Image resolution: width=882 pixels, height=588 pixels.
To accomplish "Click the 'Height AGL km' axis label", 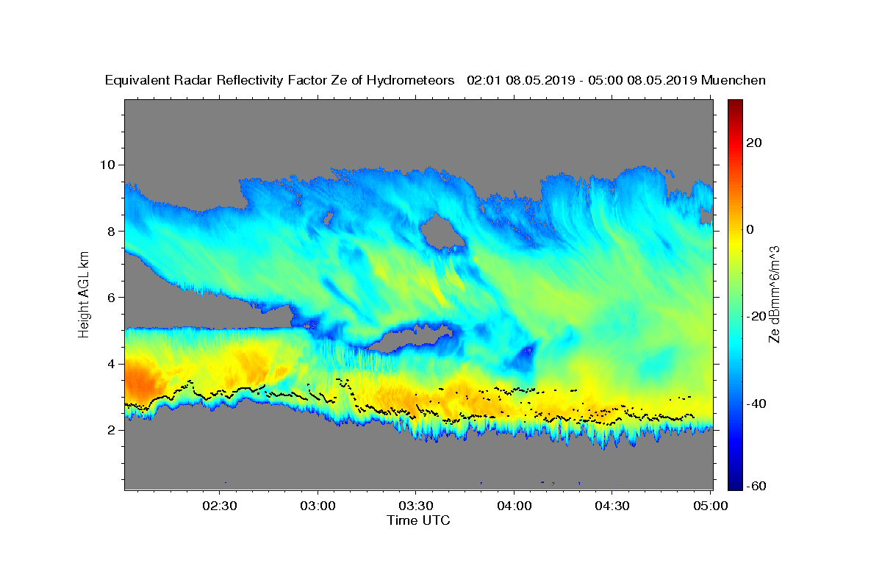I will (x=84, y=293).
